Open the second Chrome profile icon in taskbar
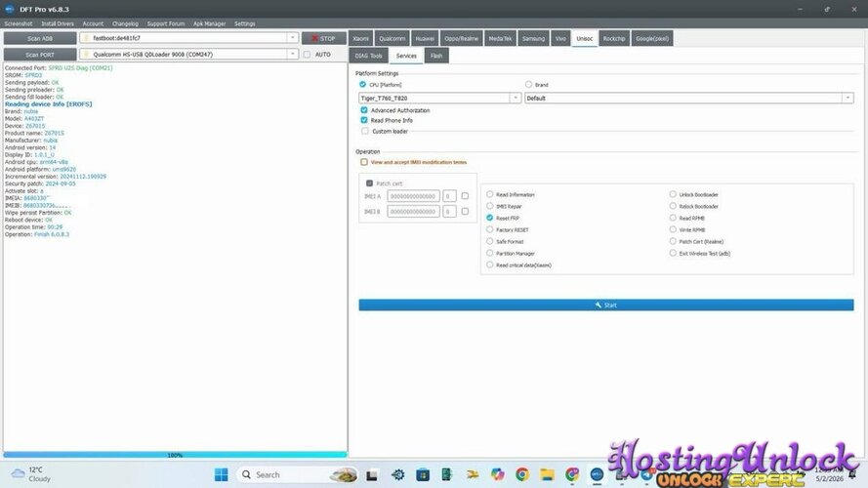This screenshot has width=868, height=488. point(572,474)
